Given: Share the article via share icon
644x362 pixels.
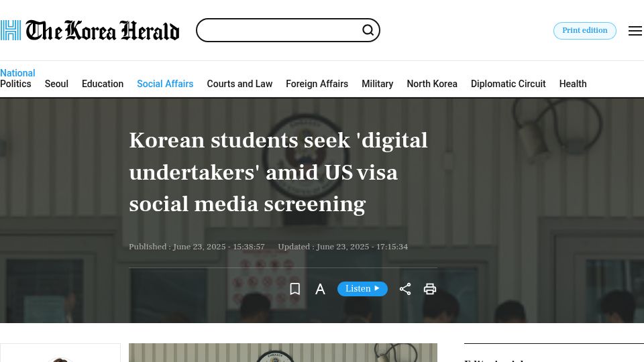Looking at the screenshot, I should coord(405,289).
